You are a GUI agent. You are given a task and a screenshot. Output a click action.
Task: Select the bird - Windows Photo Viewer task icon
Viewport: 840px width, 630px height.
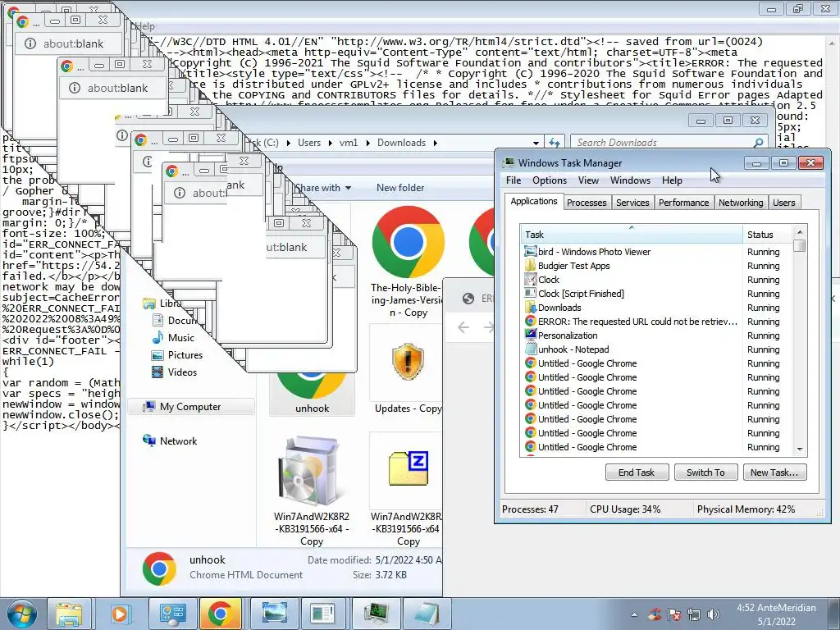(530, 252)
